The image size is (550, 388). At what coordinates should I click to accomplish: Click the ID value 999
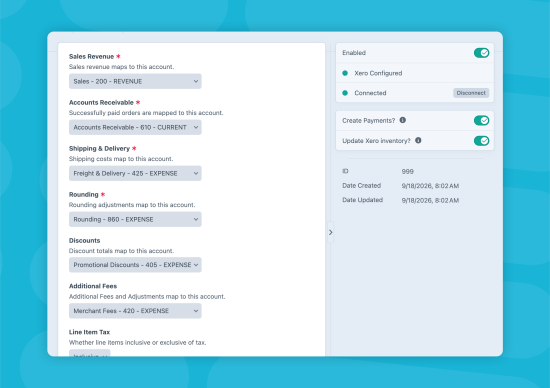click(408, 172)
